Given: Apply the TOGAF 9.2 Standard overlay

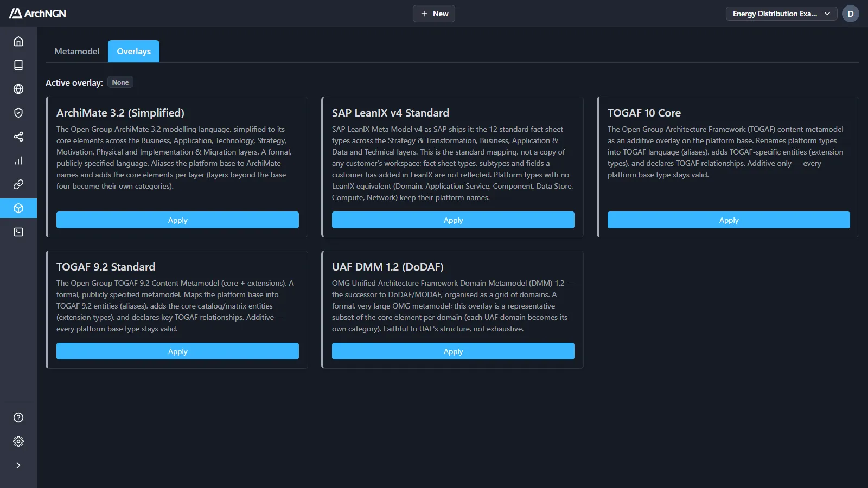Looking at the screenshot, I should [x=177, y=351].
